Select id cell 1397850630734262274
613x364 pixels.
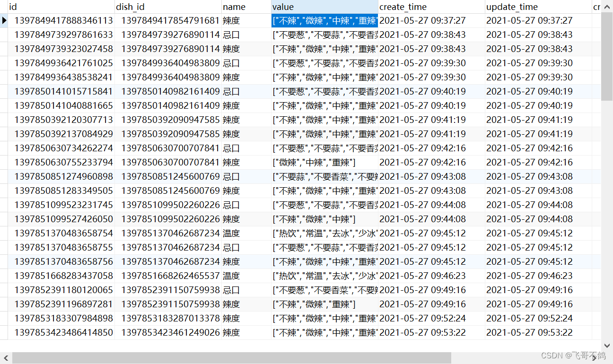tap(61, 148)
